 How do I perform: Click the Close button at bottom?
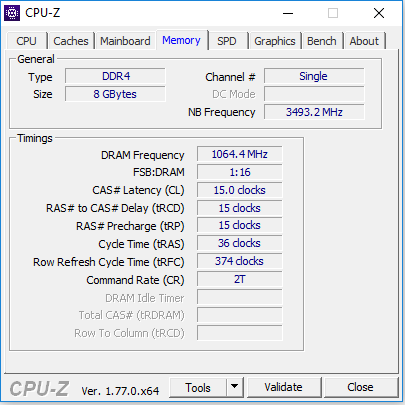pyautogui.click(x=360, y=387)
